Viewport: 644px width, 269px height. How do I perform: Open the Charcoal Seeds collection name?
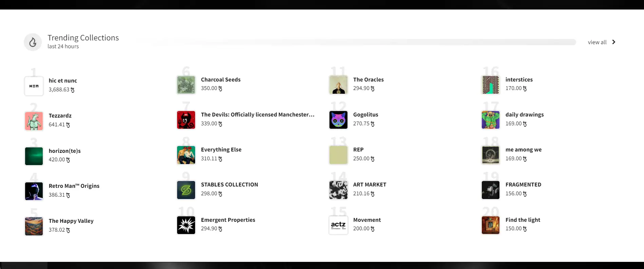pyautogui.click(x=221, y=79)
